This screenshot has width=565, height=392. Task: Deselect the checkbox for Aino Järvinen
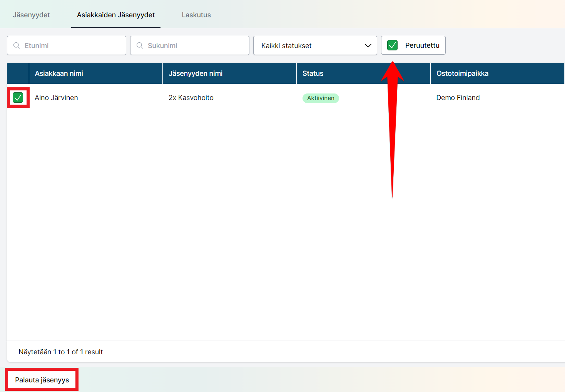click(18, 98)
